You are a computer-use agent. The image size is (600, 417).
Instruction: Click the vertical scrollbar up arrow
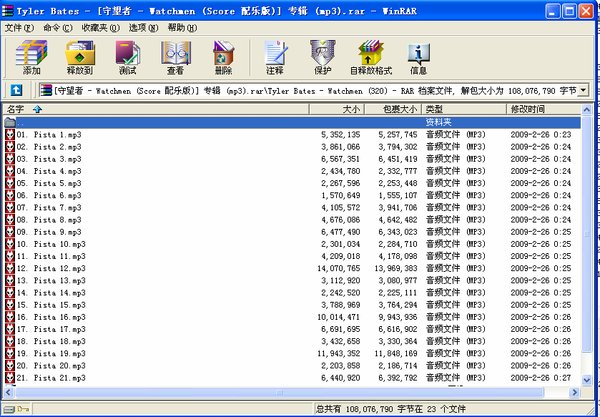point(587,110)
